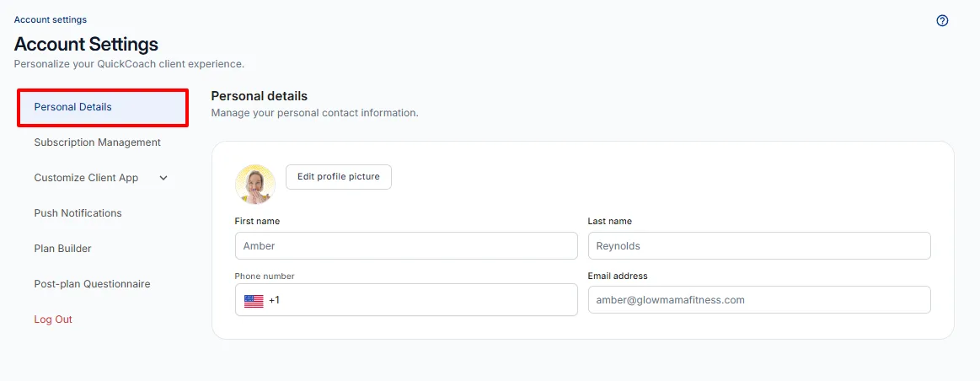This screenshot has height=381, width=980.
Task: Click the "Email address" label
Action: click(618, 276)
